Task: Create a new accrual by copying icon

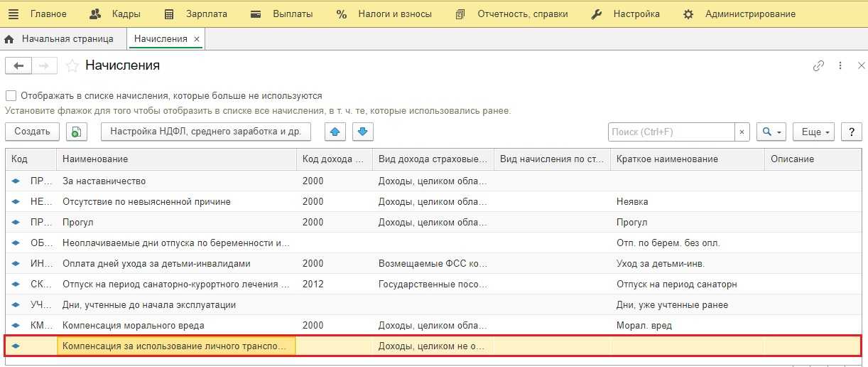Action: point(77,132)
